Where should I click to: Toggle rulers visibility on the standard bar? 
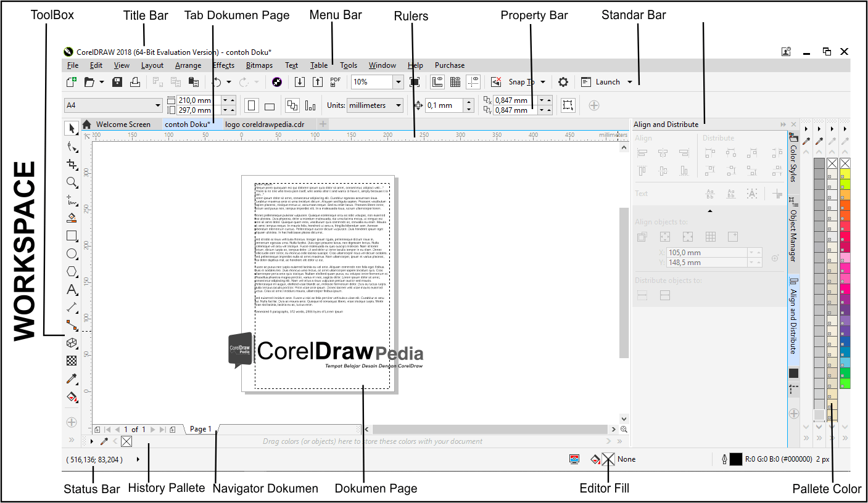(x=437, y=82)
